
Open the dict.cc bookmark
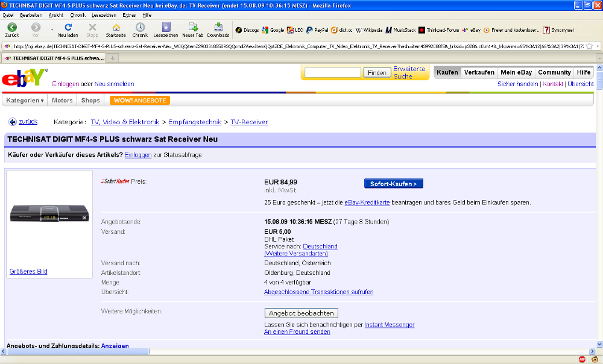341,30
